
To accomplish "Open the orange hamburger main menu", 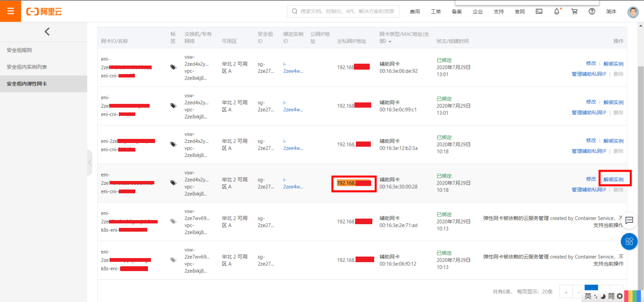I will pyautogui.click(x=10, y=11).
